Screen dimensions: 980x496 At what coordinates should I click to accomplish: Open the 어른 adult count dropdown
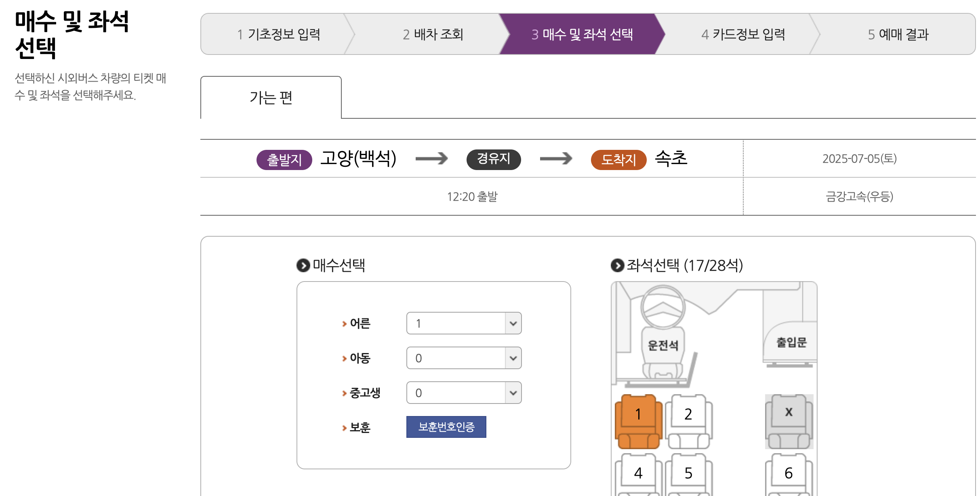pos(464,323)
